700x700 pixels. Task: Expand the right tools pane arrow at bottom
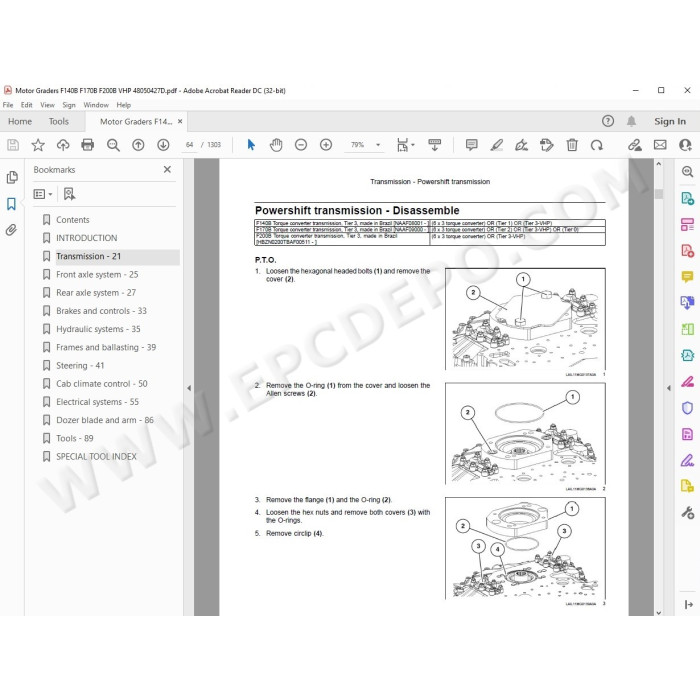(x=688, y=604)
